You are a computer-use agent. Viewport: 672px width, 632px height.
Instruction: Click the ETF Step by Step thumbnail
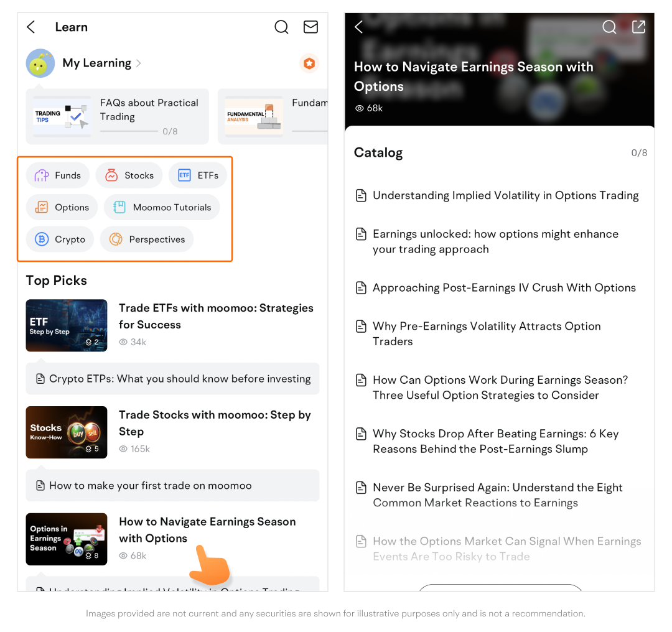(67, 325)
